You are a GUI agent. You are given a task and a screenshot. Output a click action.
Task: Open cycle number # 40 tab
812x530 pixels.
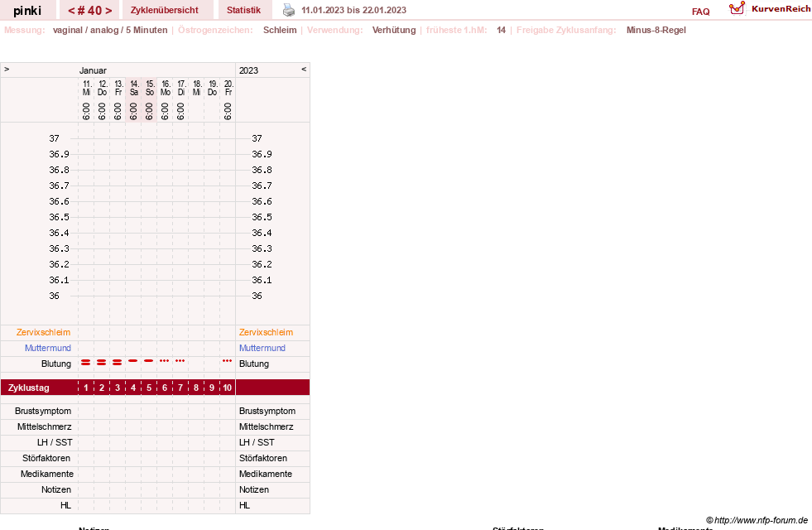pyautogui.click(x=90, y=11)
